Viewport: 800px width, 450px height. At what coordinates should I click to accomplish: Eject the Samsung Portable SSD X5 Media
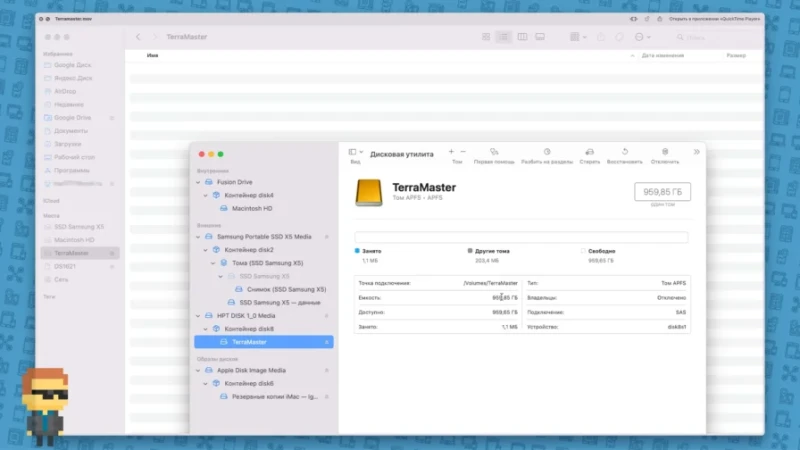pos(327,237)
